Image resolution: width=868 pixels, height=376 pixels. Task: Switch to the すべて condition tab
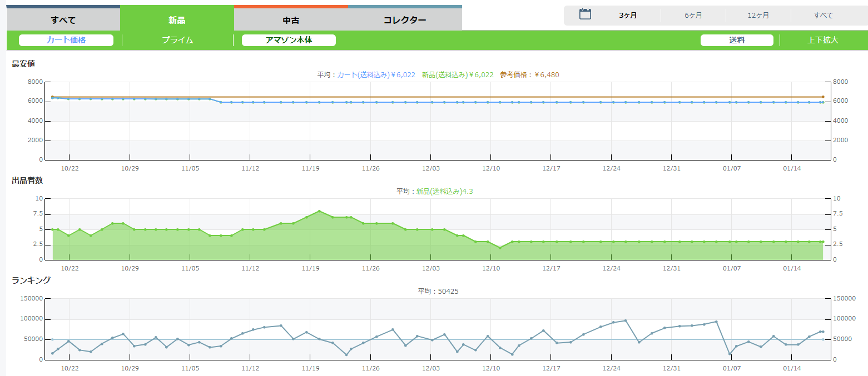coord(63,21)
